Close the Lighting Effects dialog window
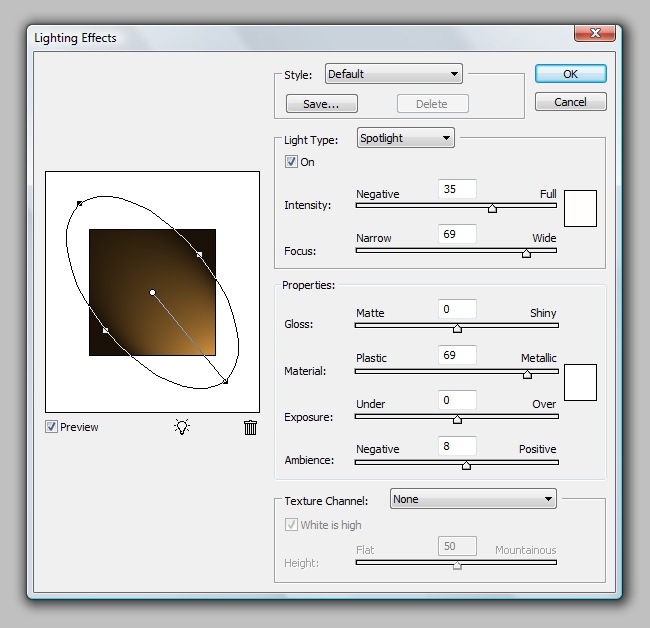This screenshot has width=650, height=628. 593,34
